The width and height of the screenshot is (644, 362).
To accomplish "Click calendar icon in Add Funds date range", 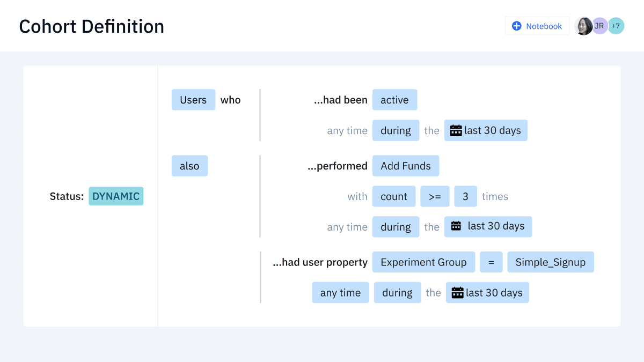I will (456, 226).
